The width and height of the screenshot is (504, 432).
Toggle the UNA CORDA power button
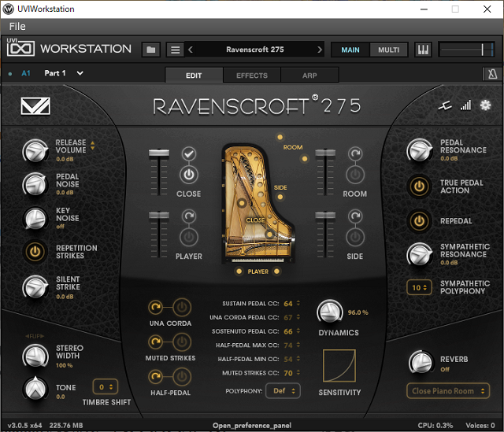click(182, 308)
